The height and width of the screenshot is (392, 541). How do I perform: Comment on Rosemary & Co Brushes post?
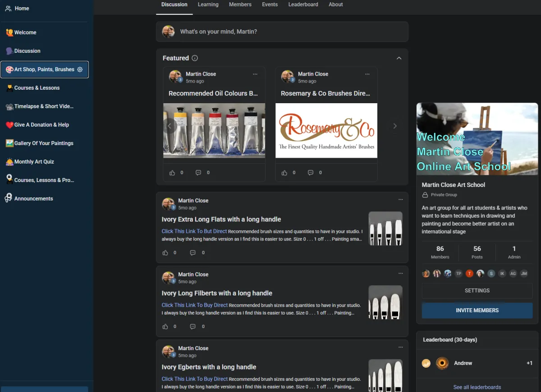coord(311,173)
